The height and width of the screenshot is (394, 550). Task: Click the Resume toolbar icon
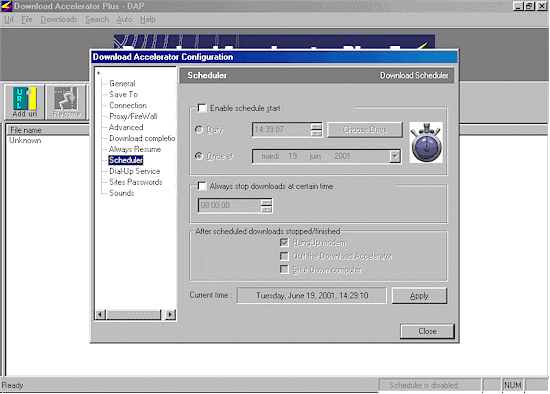pyautogui.click(x=66, y=102)
